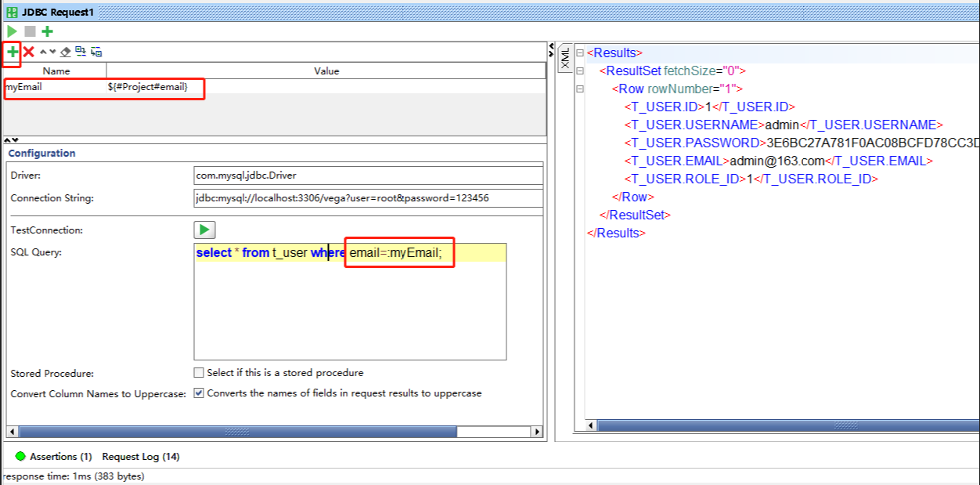
Task: Uncheck convert column names to uppercase
Action: point(199,393)
